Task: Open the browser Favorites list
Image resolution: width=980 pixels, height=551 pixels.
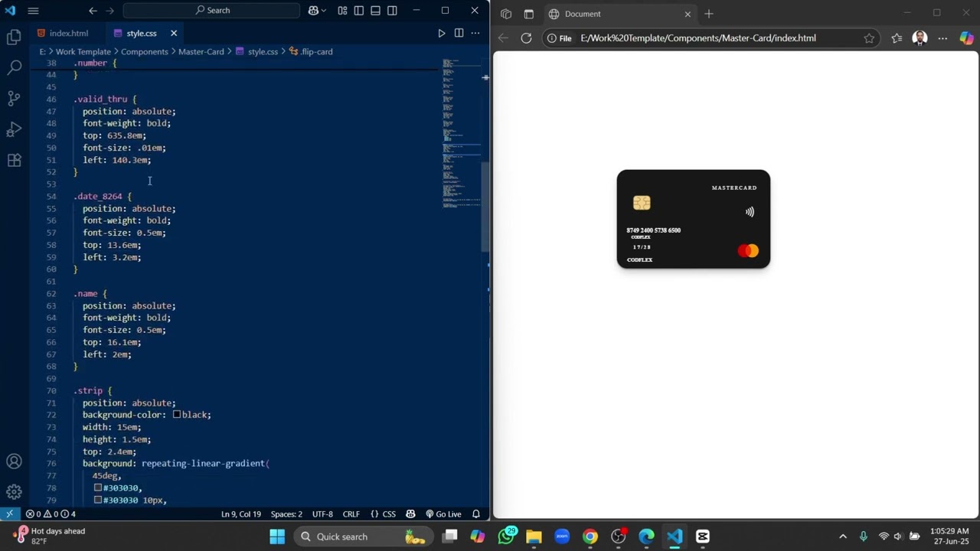Action: (897, 38)
